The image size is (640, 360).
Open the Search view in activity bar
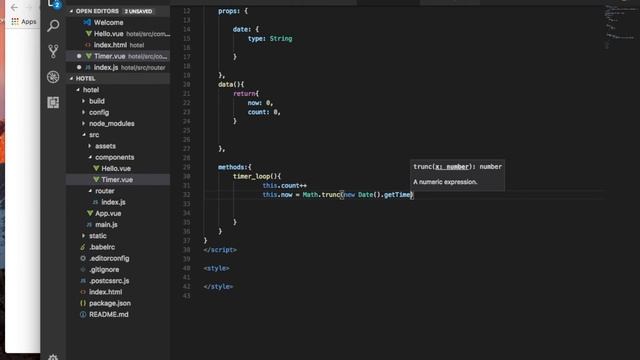point(53,26)
